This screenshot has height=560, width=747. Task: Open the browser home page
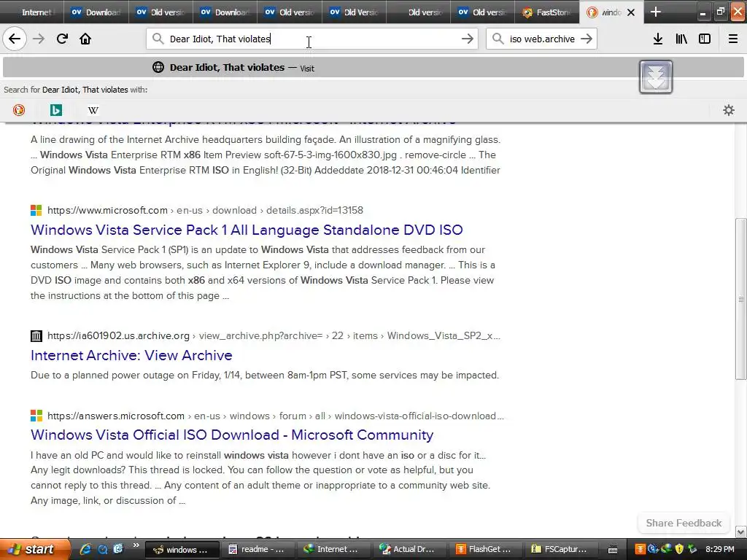click(x=85, y=39)
